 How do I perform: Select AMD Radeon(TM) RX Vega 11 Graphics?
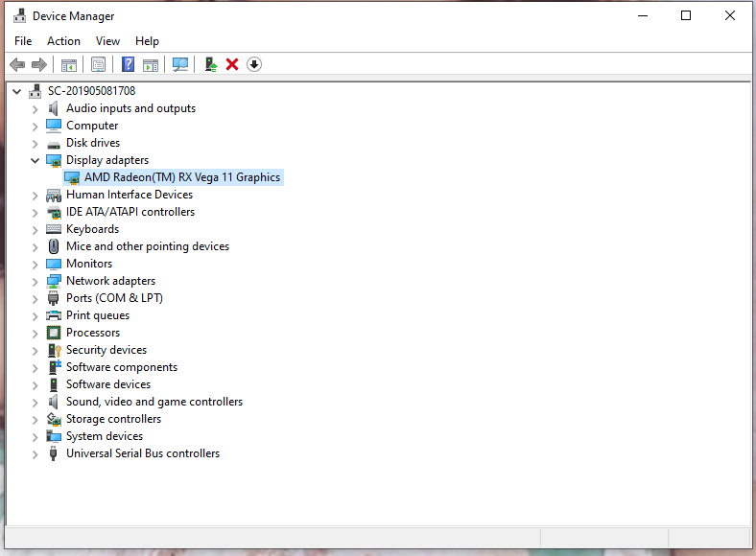tap(182, 177)
